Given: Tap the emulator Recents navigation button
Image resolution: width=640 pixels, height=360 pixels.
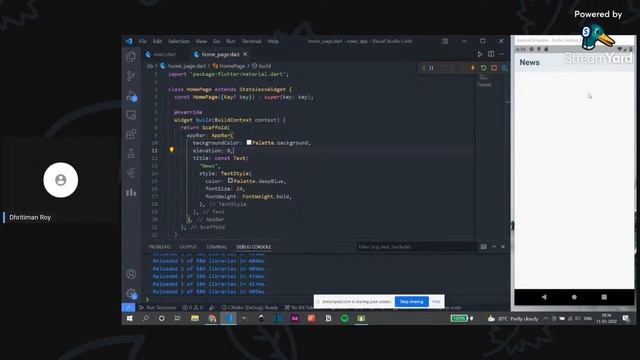Looking at the screenshot, I should [604, 297].
